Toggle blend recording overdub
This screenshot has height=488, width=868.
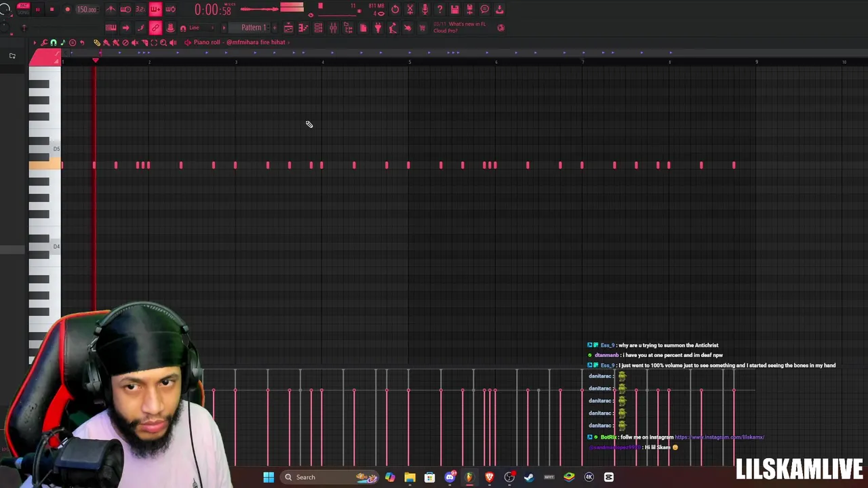click(x=155, y=9)
